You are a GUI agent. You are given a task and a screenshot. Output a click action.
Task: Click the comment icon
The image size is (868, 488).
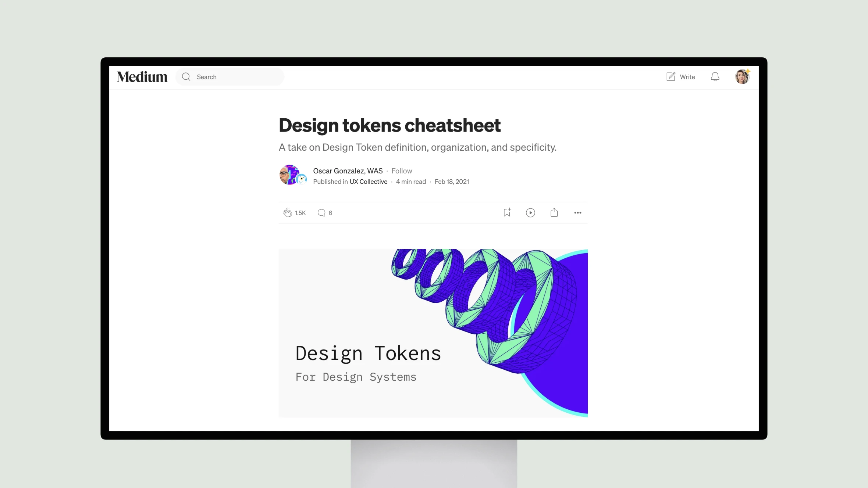[x=321, y=213]
